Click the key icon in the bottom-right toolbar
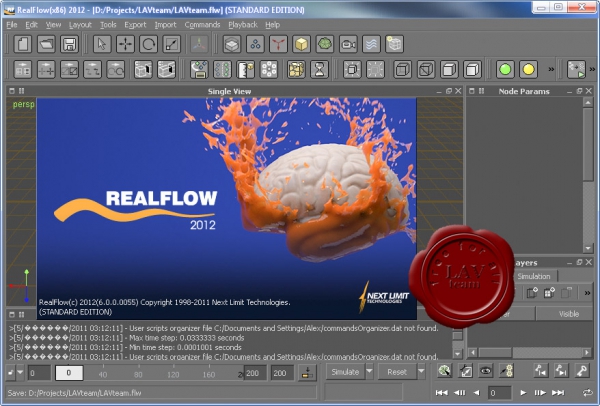600x406 pixels. coord(582,371)
